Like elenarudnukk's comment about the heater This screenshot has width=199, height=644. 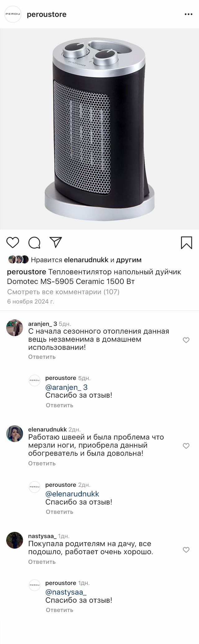(186, 446)
